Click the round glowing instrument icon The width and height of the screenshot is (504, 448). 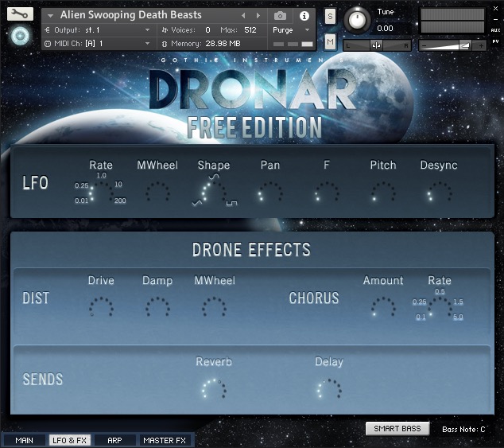(20, 36)
